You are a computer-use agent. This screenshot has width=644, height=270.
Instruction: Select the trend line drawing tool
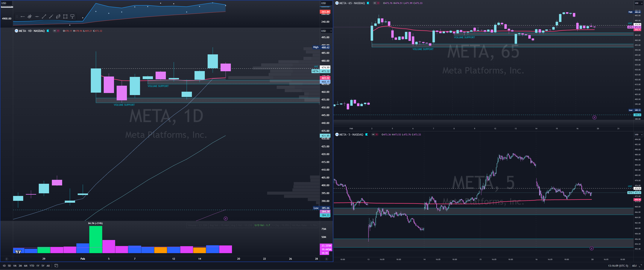[x=44, y=16]
